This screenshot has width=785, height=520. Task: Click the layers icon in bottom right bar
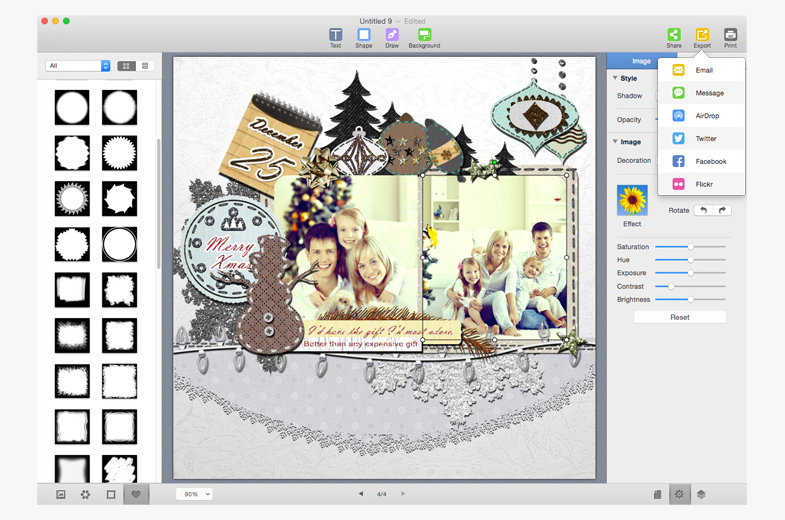tap(701, 494)
